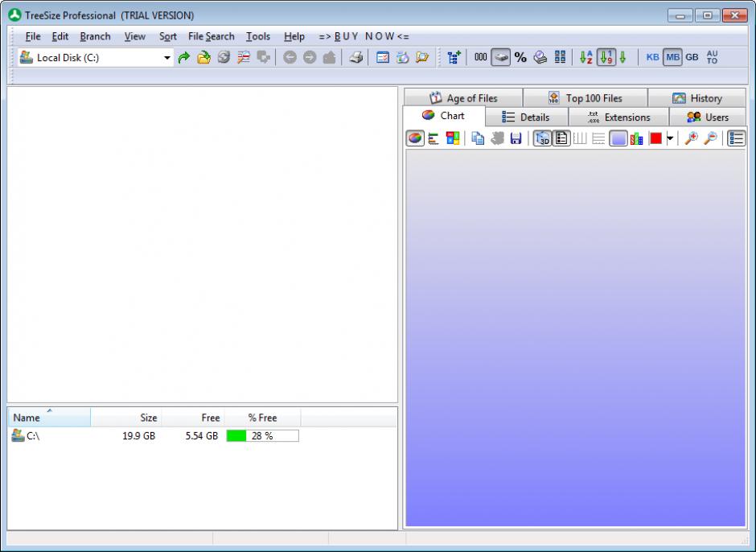Set size unit to KB
This screenshot has width=756, height=552.
point(652,57)
